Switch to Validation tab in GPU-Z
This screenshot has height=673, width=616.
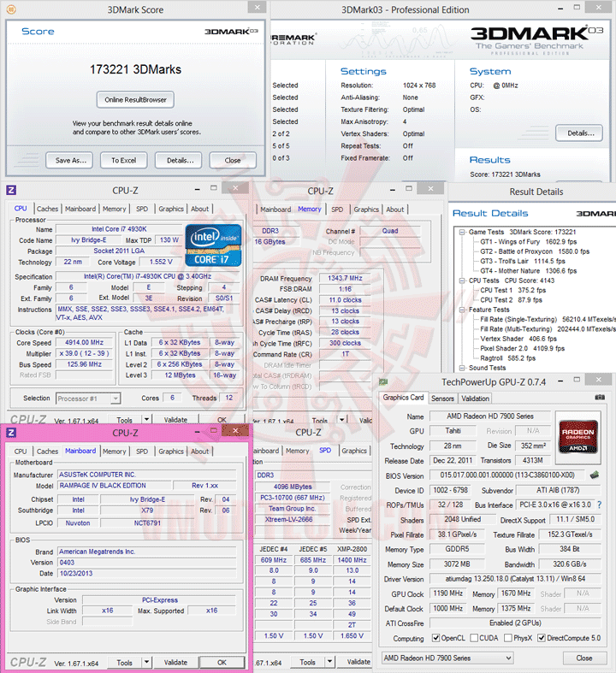tap(475, 398)
